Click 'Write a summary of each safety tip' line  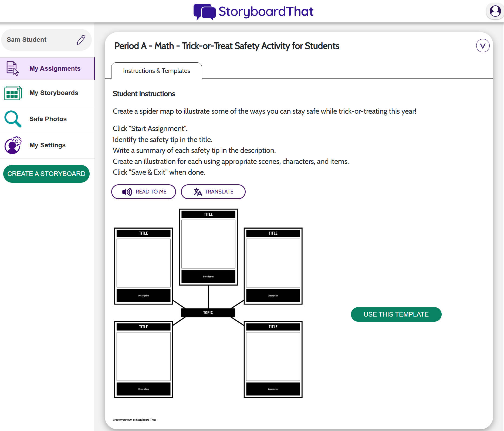194,150
